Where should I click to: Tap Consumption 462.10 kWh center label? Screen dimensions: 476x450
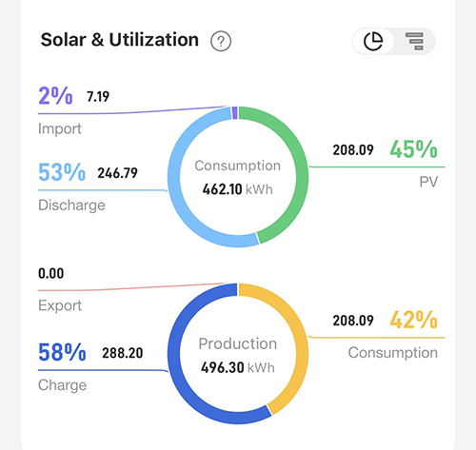[x=238, y=178]
